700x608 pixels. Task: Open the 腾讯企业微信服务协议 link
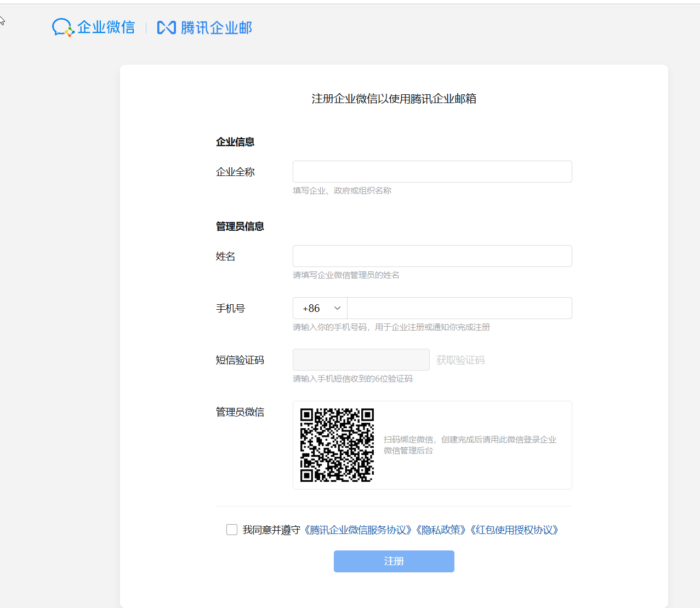click(358, 530)
